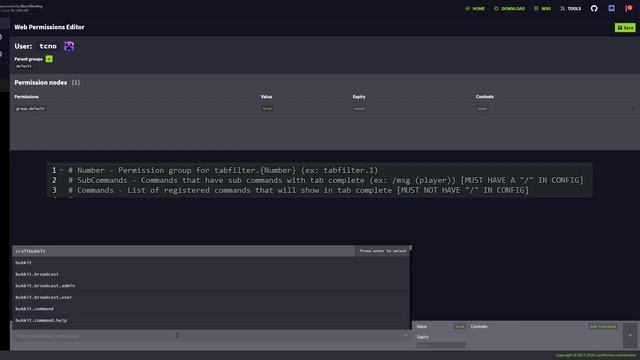
Task: Sort by Permissions column header
Action: pyautogui.click(x=27, y=97)
